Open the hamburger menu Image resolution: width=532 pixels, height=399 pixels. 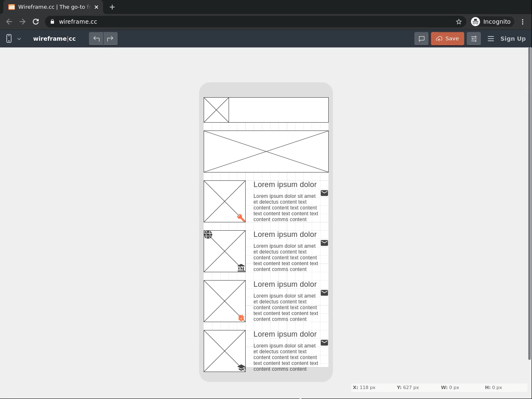click(x=491, y=39)
